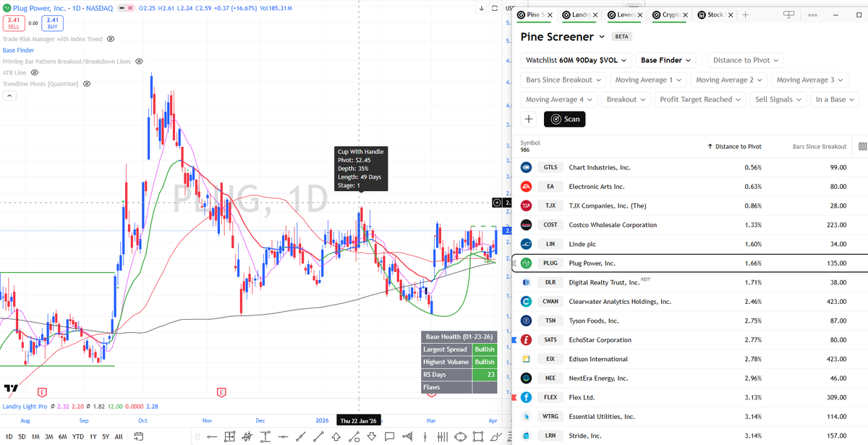Expand the Breakout filter
The image size is (868, 445).
click(x=626, y=100)
